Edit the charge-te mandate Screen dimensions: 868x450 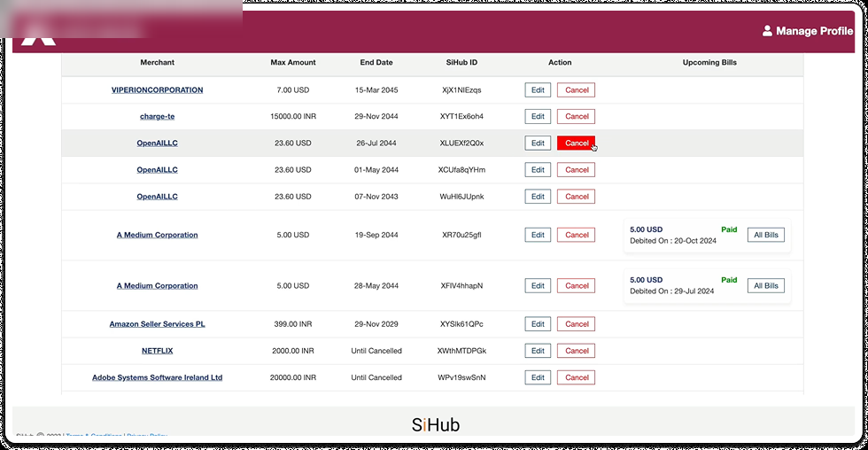pos(538,116)
